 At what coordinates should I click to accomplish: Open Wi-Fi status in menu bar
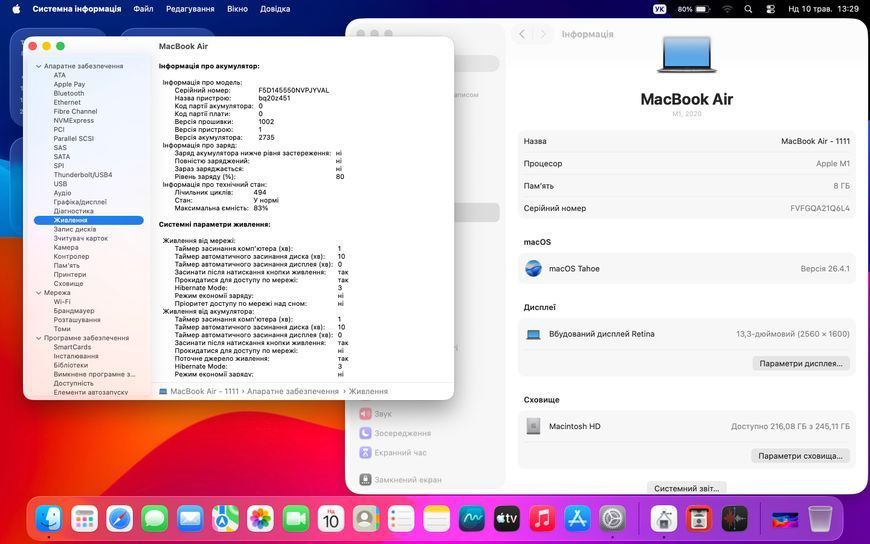click(727, 9)
